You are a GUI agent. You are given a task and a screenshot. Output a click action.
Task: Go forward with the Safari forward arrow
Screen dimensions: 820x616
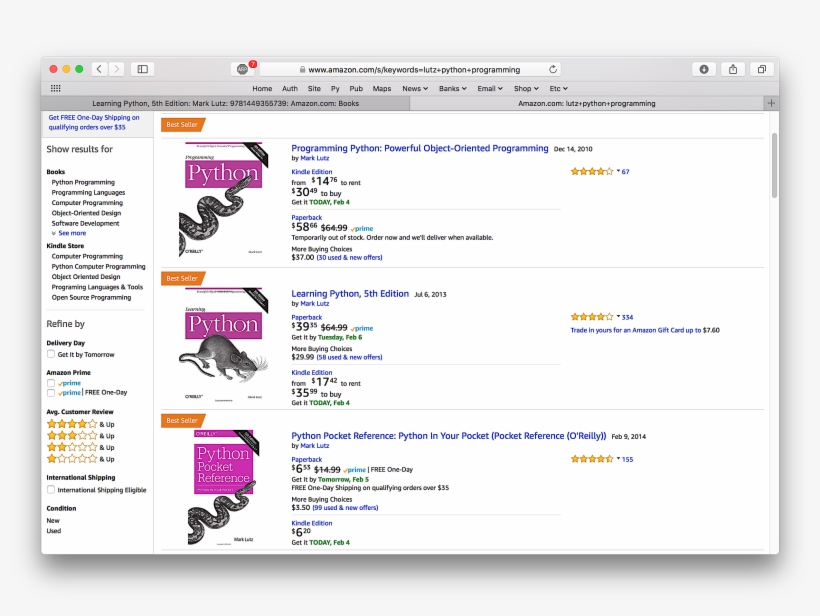tap(117, 69)
